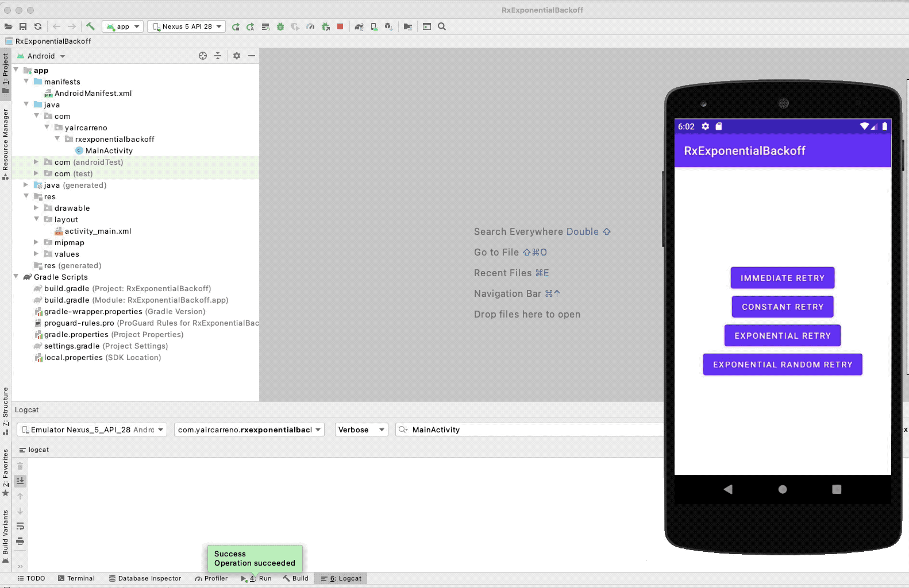Click the Save All toolbar icon
Screen dimensions: 909x588
coord(23,26)
